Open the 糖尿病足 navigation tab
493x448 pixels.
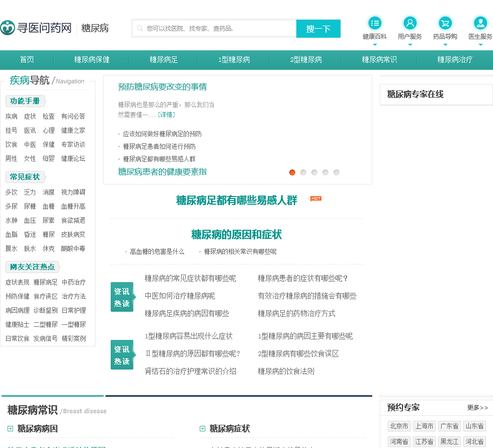[163, 60]
